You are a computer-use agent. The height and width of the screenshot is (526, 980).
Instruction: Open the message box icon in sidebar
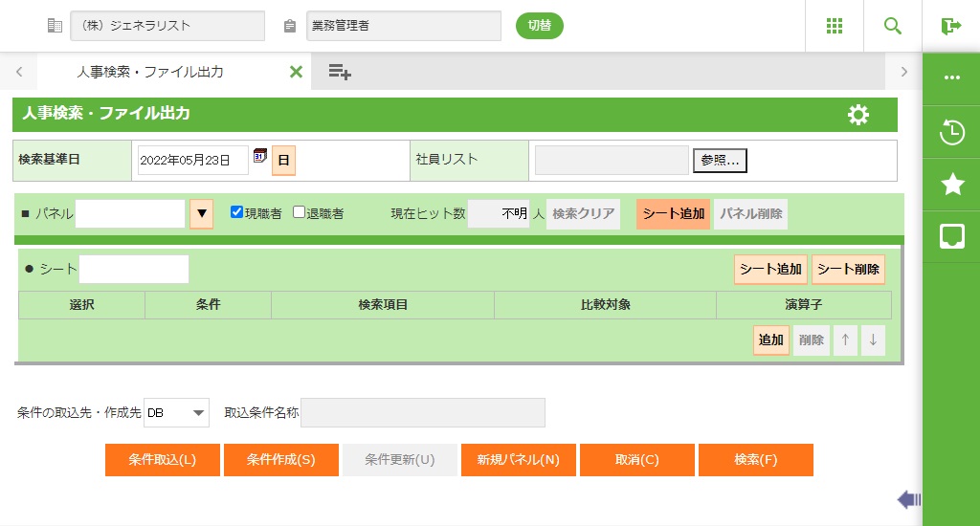952,237
